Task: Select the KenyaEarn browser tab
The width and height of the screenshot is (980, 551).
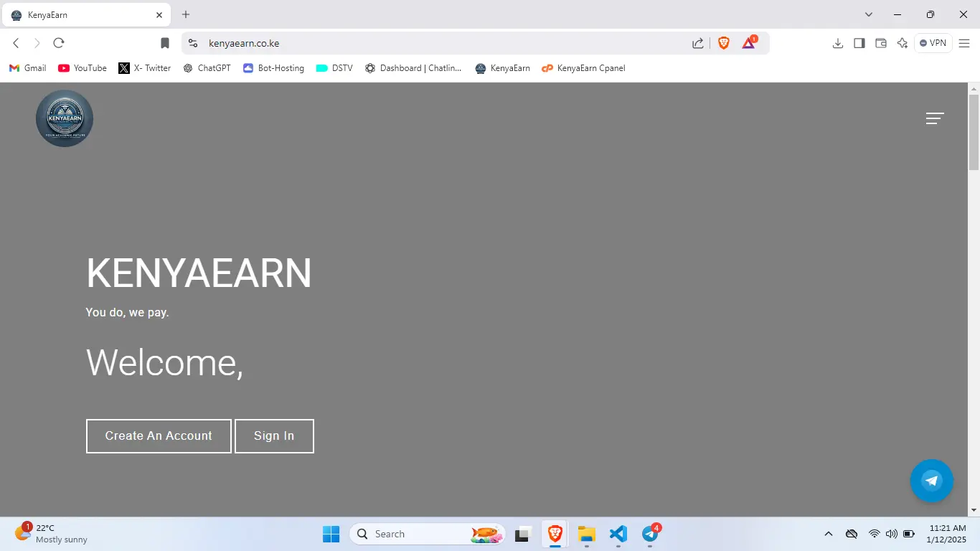Action: tap(86, 15)
